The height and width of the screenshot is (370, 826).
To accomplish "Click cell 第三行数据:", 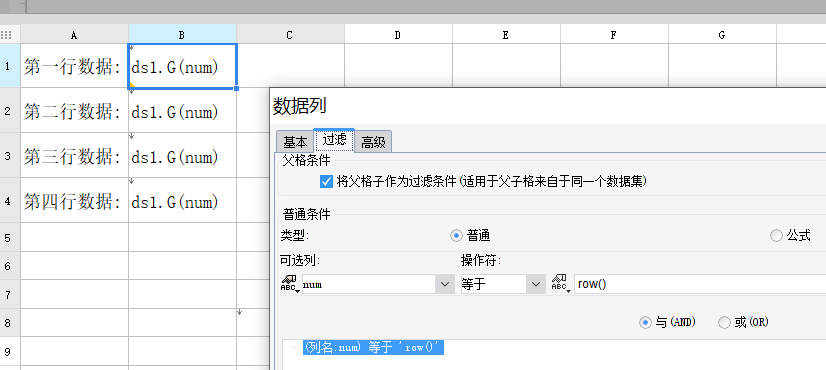I will click(x=74, y=156).
